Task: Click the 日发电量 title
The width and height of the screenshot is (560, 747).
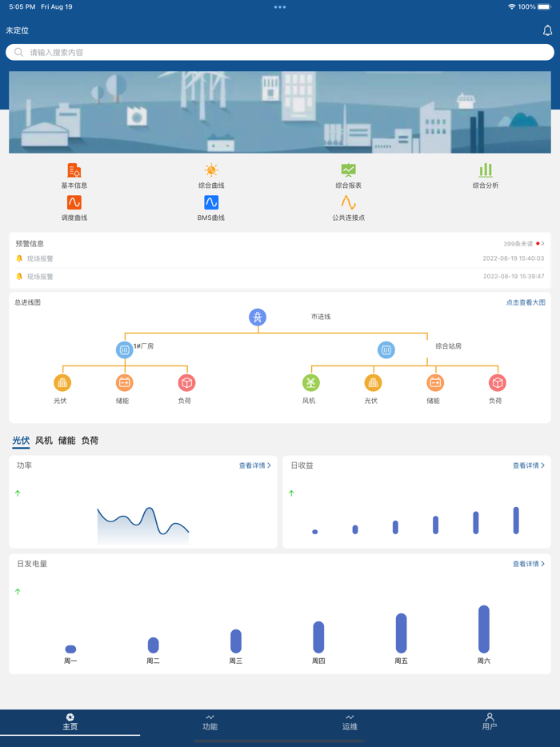Action: (x=32, y=564)
